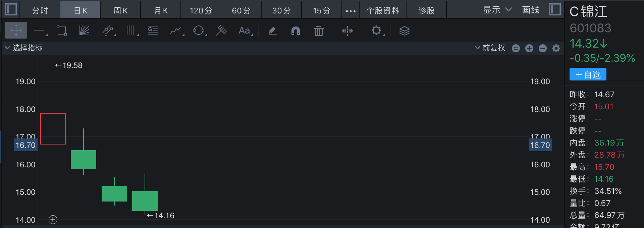644x228 pixels.
Task: Activate the eraser tool
Action: [272, 31]
